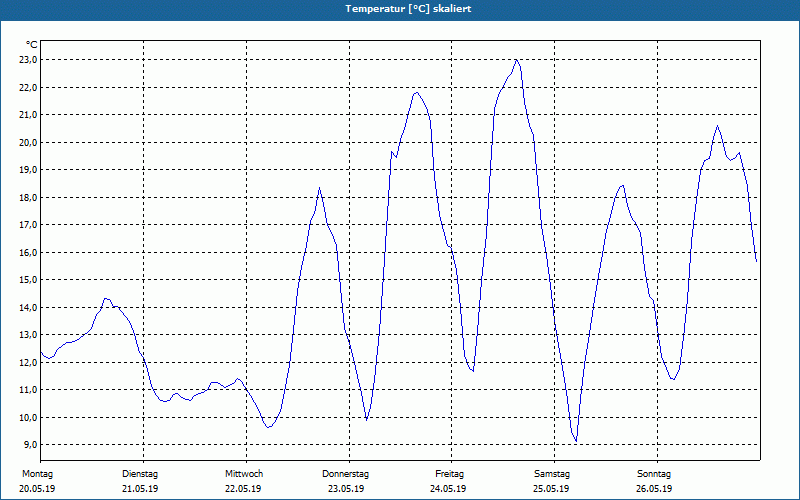This screenshot has height=500, width=800.
Task: Click the date 21.05.19
Action: 140,489
